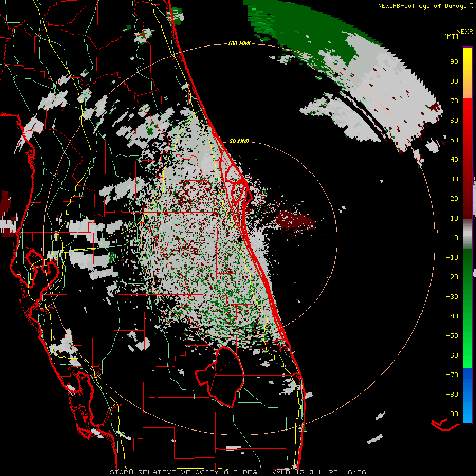Viewport: 476px width, 476px height.
Task: Click the gray zero-velocity segment of color bar
Action: coord(467,234)
